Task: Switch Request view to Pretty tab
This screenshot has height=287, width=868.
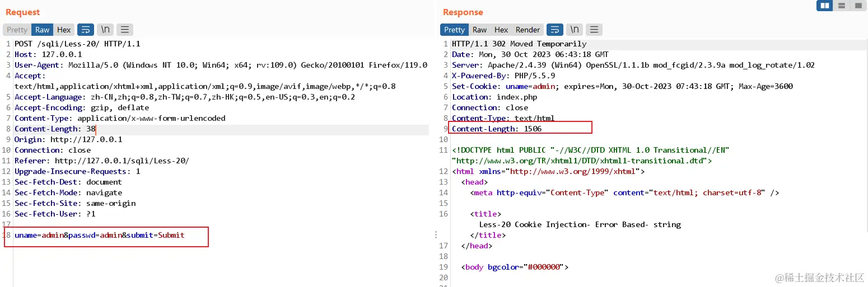Action: click(17, 30)
